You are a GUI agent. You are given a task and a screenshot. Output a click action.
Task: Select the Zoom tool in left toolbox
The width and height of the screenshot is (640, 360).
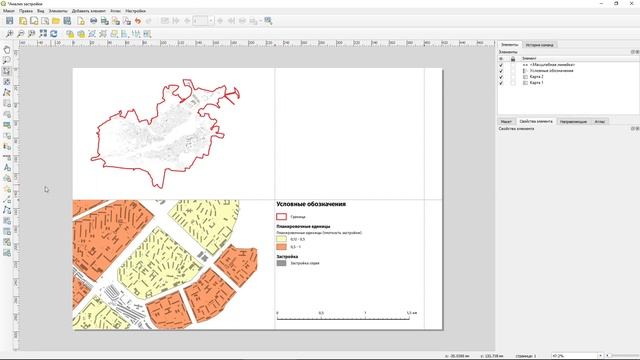point(7,60)
